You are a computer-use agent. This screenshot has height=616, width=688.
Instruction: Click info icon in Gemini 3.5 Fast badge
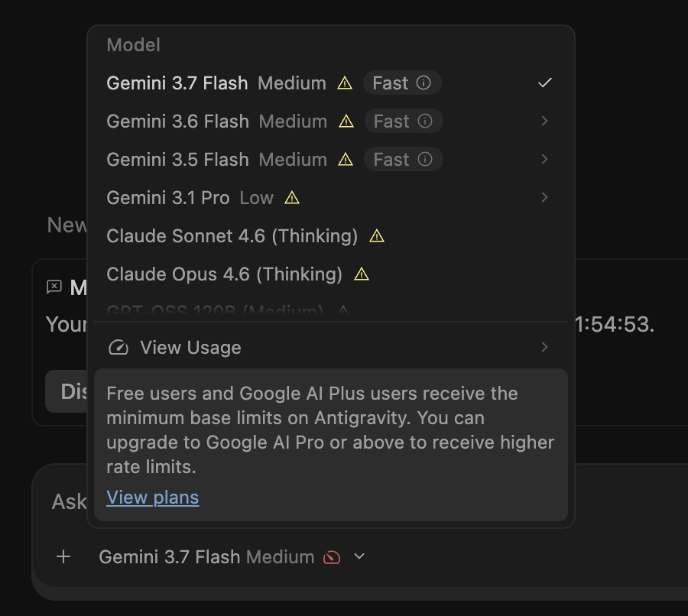(x=425, y=159)
